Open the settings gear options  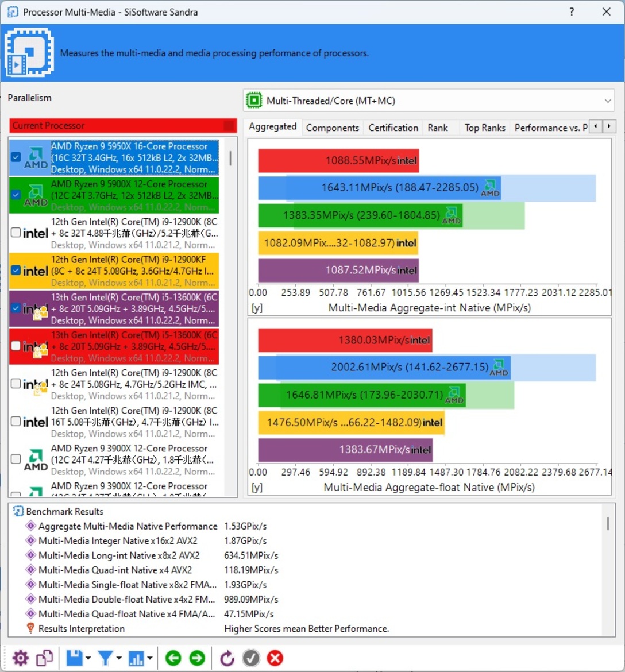20,658
